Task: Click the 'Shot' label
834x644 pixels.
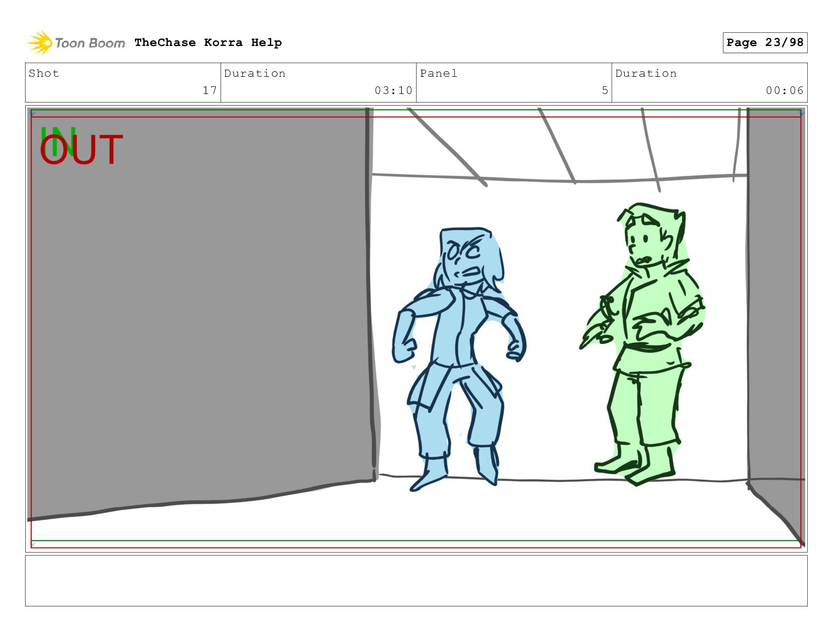Action: tap(44, 73)
